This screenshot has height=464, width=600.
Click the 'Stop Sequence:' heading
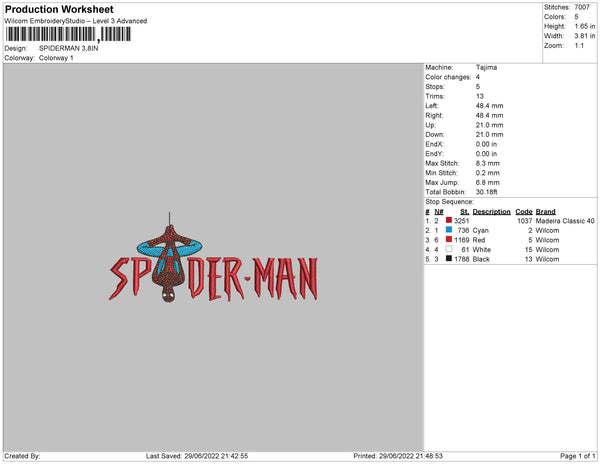pyautogui.click(x=449, y=202)
